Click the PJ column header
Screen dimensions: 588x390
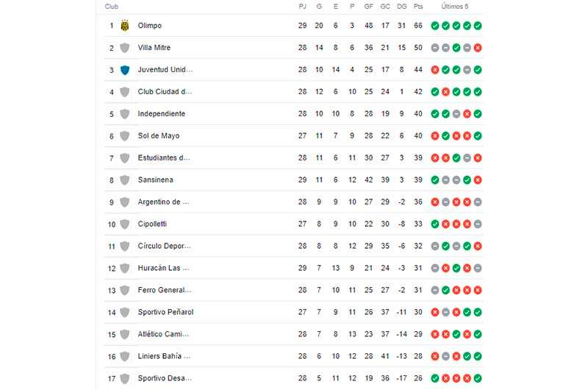tap(303, 7)
